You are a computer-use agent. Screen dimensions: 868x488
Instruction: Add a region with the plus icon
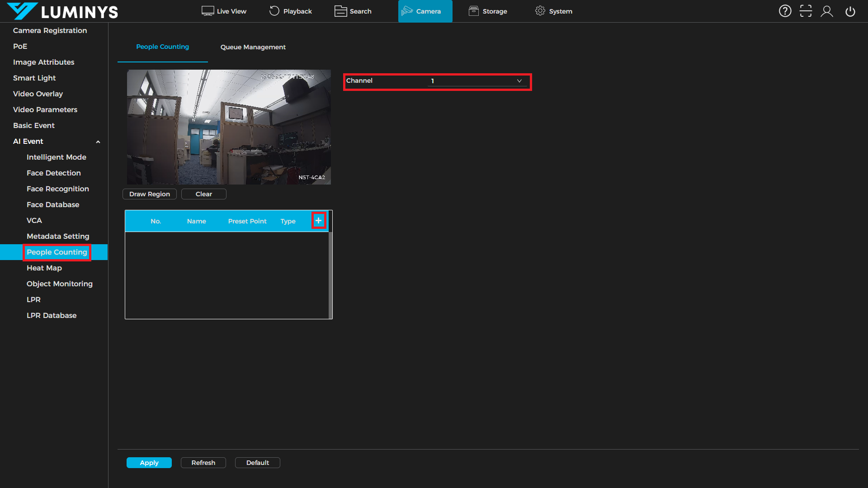319,221
